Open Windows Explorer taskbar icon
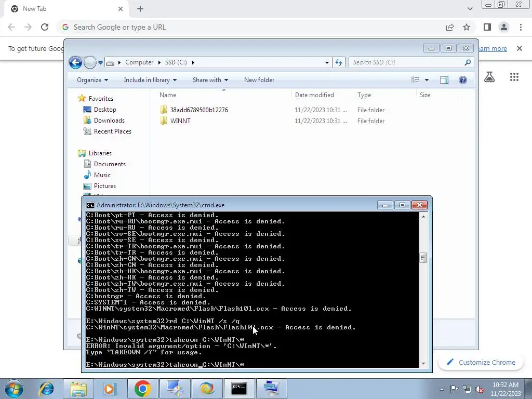Screen dimensions: 532x399 coord(78,389)
